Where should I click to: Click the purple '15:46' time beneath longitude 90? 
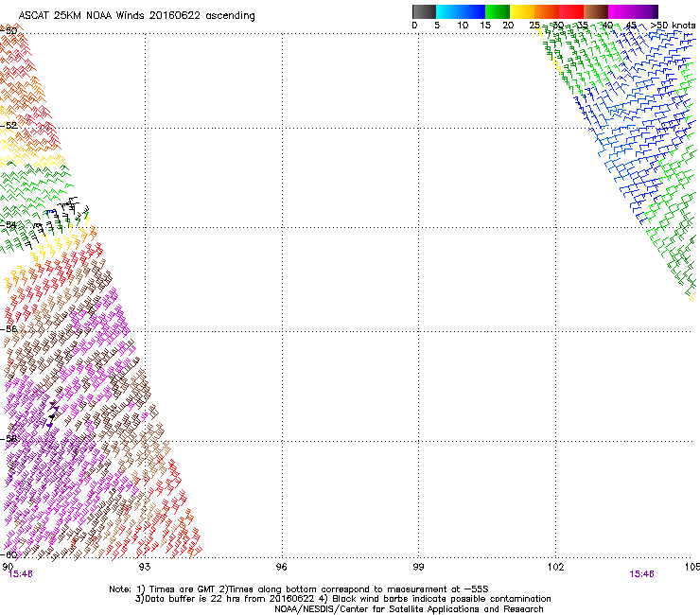click(x=21, y=574)
